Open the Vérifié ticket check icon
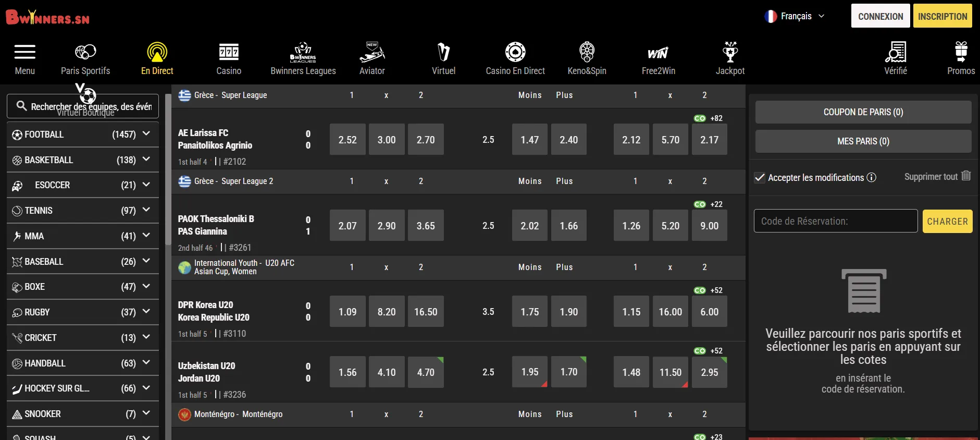980x440 pixels. (895, 53)
